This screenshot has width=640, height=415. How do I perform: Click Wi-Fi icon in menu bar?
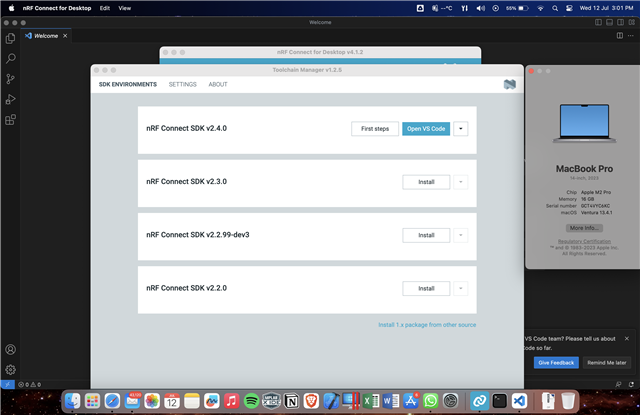540,8
